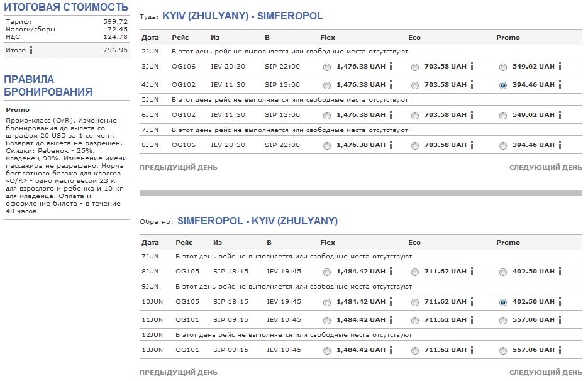Open info icon for 6JUN Flex fare
This screenshot has height=381, width=588.
coord(391,115)
